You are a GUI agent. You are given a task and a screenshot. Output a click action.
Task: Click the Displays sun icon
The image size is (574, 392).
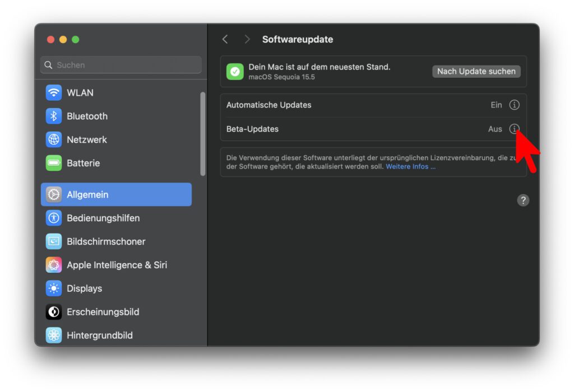tap(54, 289)
